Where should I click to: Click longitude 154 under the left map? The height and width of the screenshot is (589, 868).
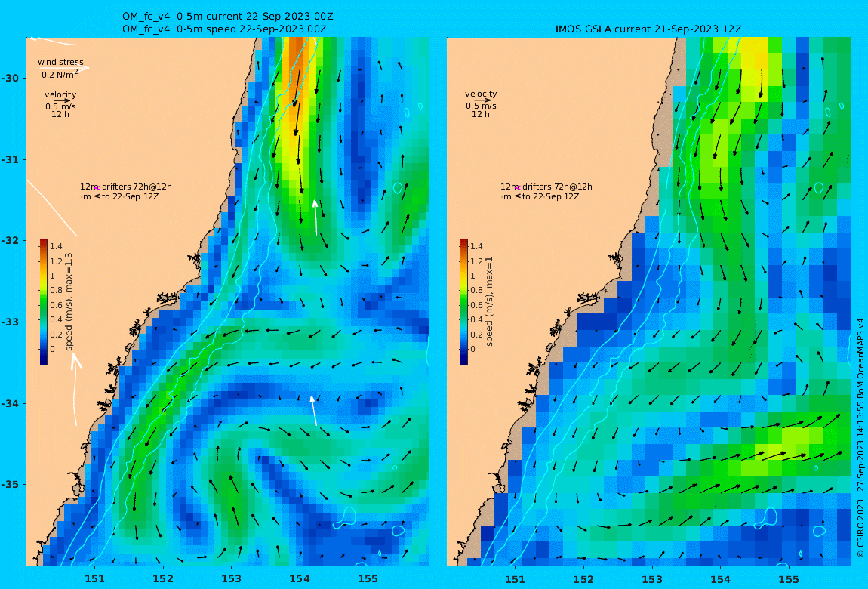(x=300, y=579)
